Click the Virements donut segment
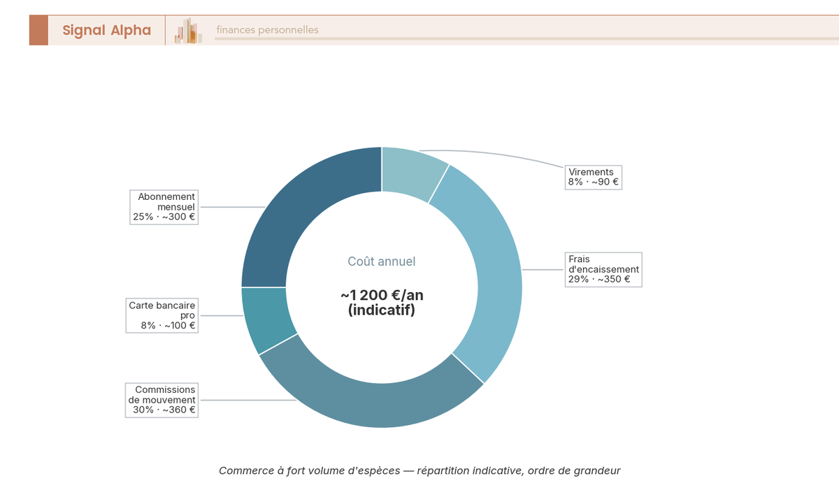839x504 pixels. (411, 172)
